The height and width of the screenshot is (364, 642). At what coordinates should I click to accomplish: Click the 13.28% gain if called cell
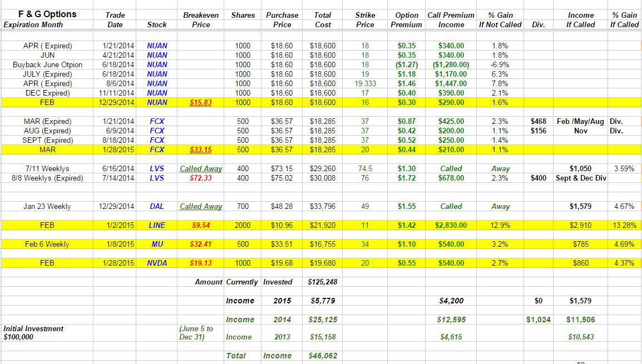click(x=624, y=226)
